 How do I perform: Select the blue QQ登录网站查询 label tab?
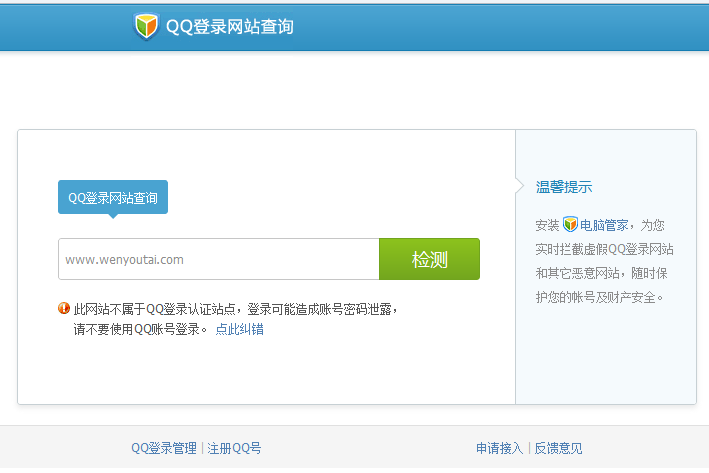(113, 197)
